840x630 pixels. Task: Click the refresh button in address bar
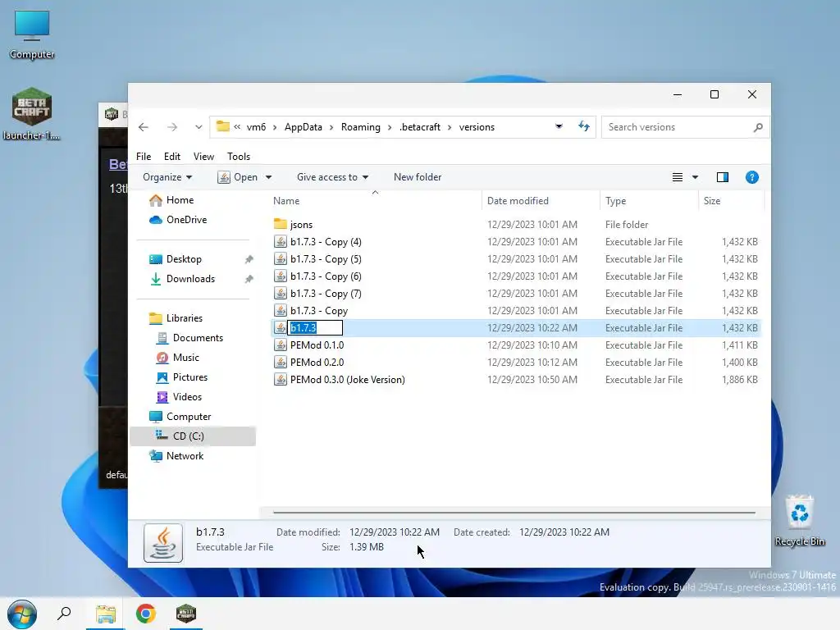pyautogui.click(x=584, y=126)
